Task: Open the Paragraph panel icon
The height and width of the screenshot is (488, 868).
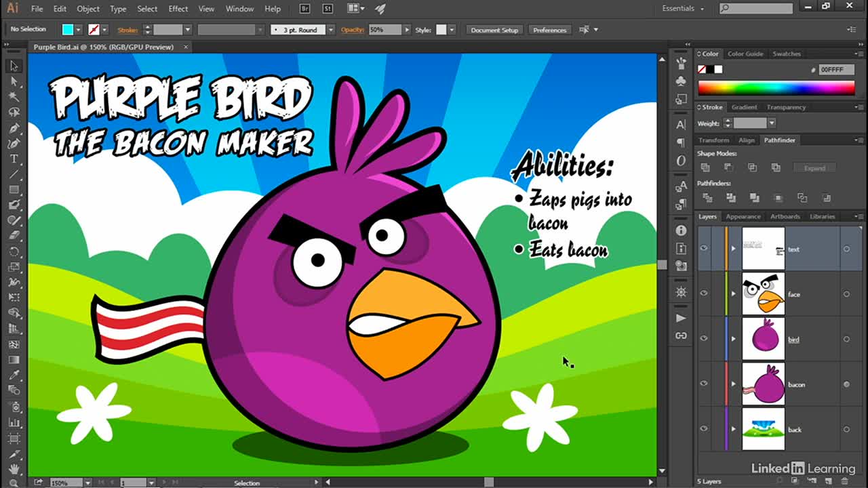Action: [681, 142]
